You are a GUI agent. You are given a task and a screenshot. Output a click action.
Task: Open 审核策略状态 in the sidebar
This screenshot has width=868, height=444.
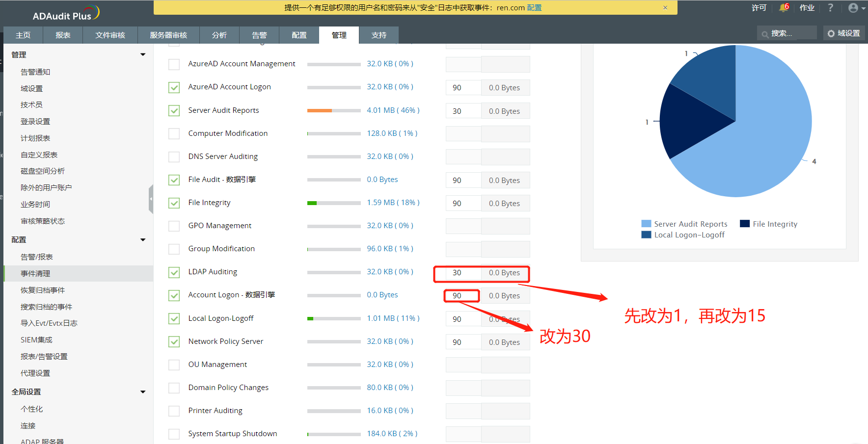pyautogui.click(x=43, y=221)
